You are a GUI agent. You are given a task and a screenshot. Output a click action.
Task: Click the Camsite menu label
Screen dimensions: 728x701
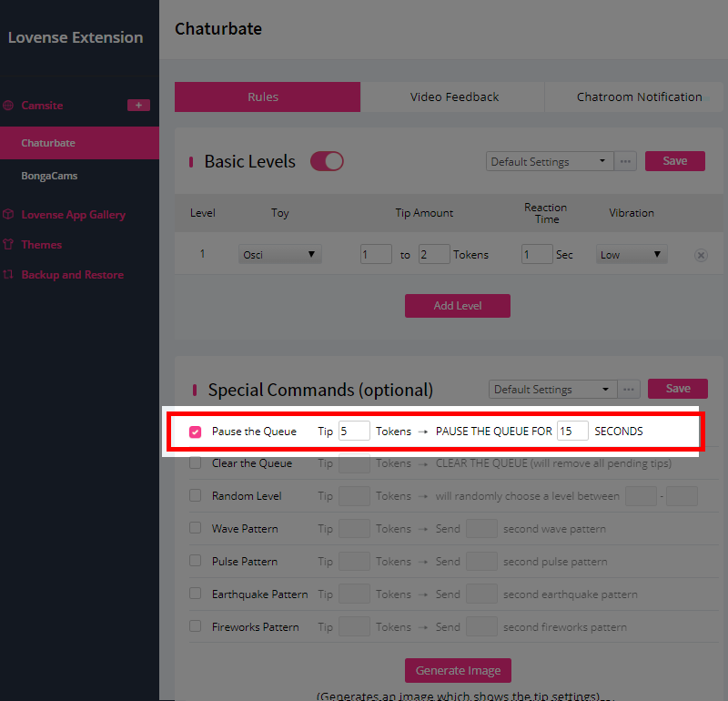(42, 106)
